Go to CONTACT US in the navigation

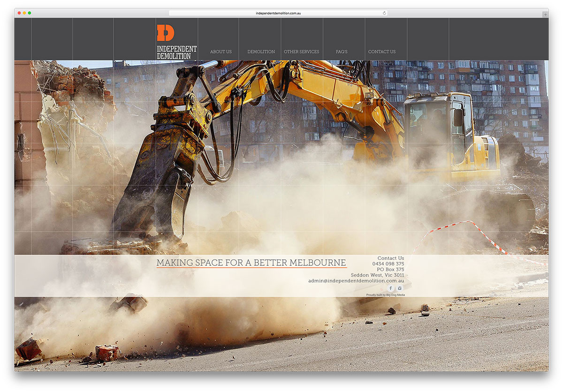[x=382, y=52]
